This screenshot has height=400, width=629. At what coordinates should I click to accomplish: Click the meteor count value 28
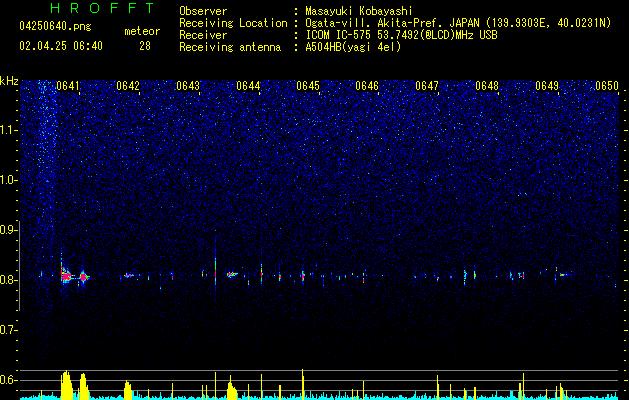[x=145, y=46]
